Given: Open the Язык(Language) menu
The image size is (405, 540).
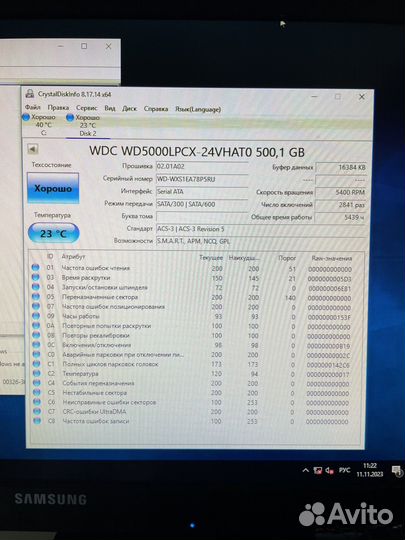Looking at the screenshot, I should click(x=198, y=109).
